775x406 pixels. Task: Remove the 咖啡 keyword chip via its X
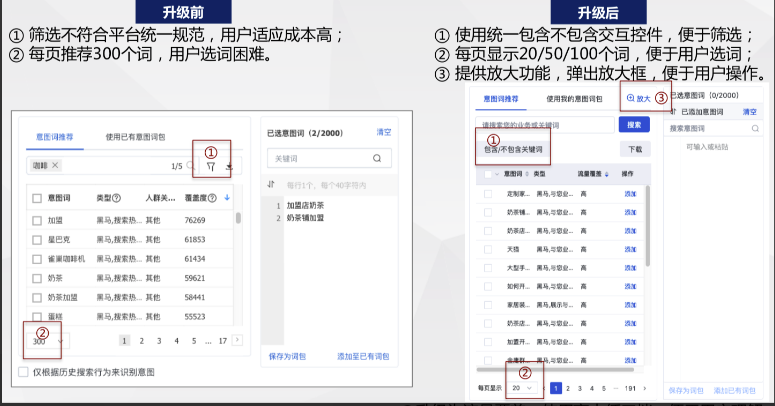point(55,165)
